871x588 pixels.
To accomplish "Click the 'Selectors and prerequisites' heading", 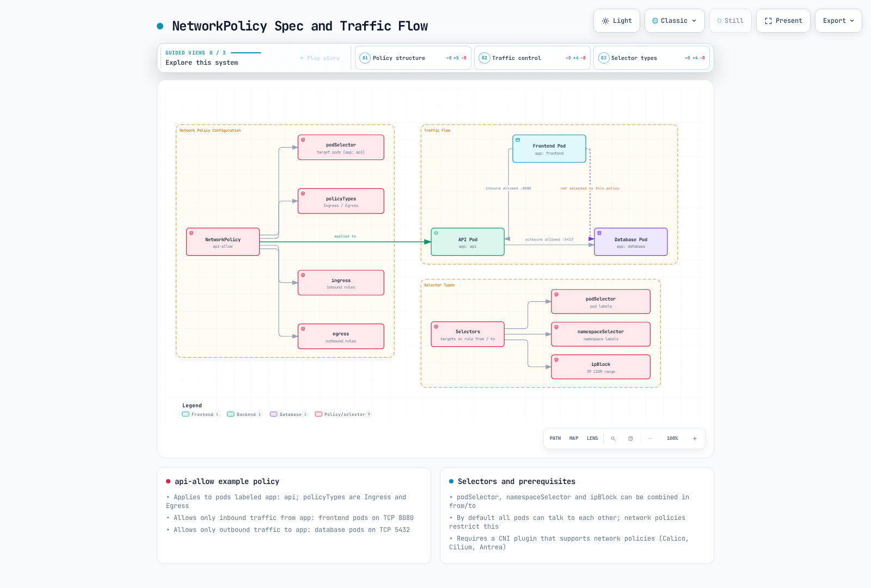I will [517, 481].
